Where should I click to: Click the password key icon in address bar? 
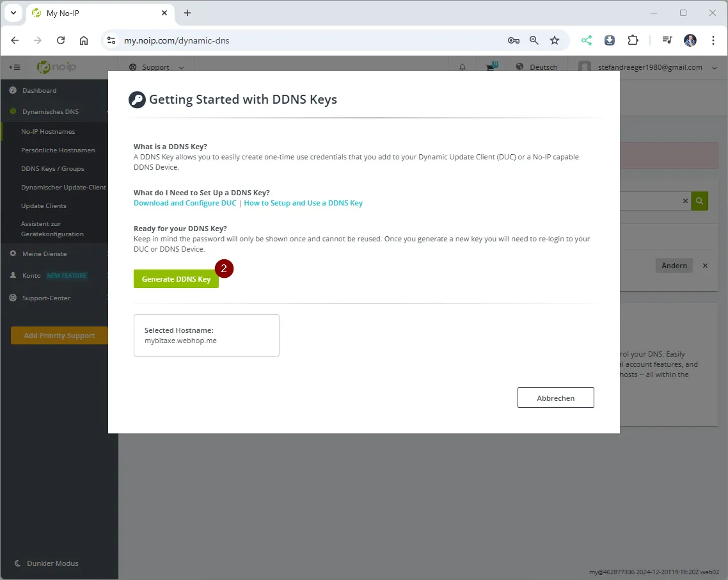pos(513,40)
